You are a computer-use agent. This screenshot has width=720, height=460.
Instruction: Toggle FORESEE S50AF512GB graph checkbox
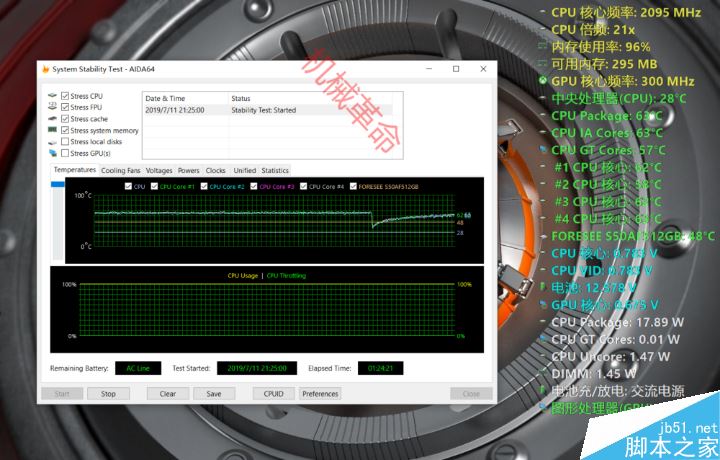tap(353, 186)
